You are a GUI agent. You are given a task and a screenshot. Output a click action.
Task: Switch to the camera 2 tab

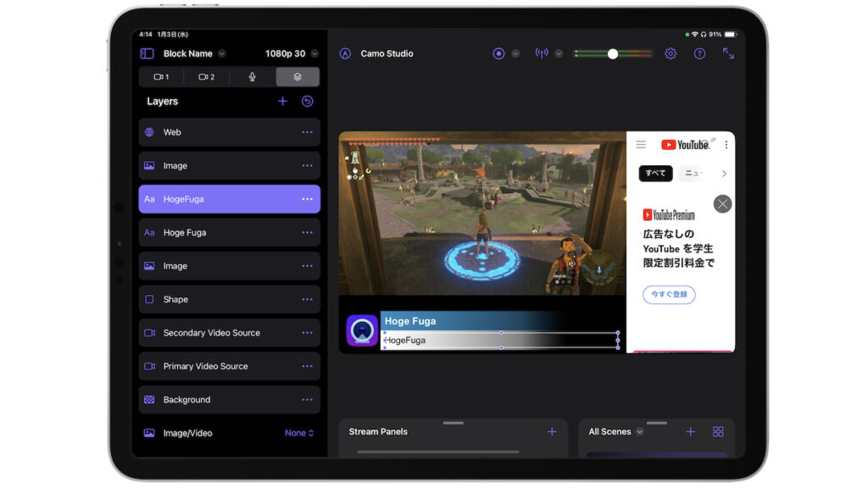pos(207,77)
